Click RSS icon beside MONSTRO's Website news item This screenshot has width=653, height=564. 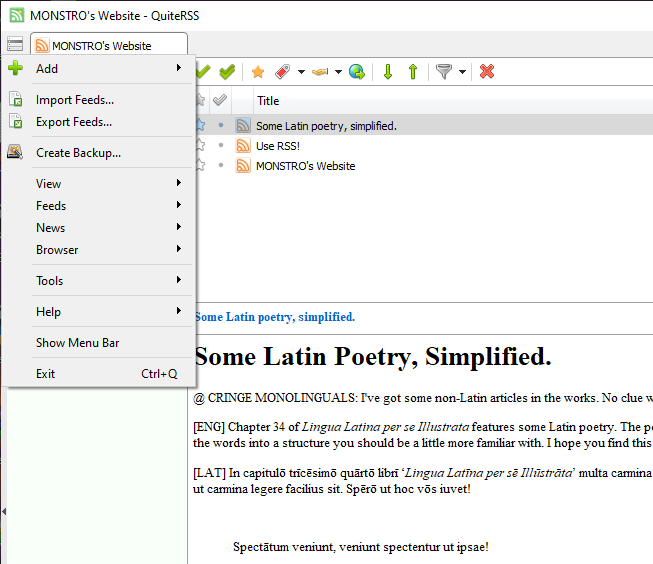(x=243, y=165)
